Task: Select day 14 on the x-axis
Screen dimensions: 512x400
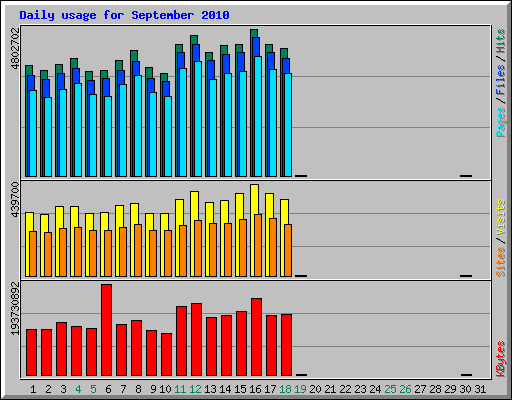Action: point(225,389)
